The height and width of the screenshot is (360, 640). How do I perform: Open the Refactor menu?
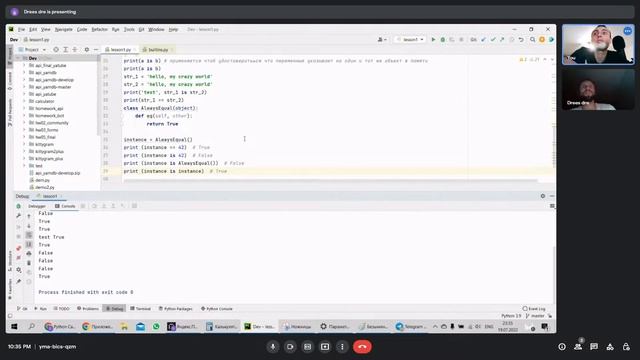click(99, 29)
